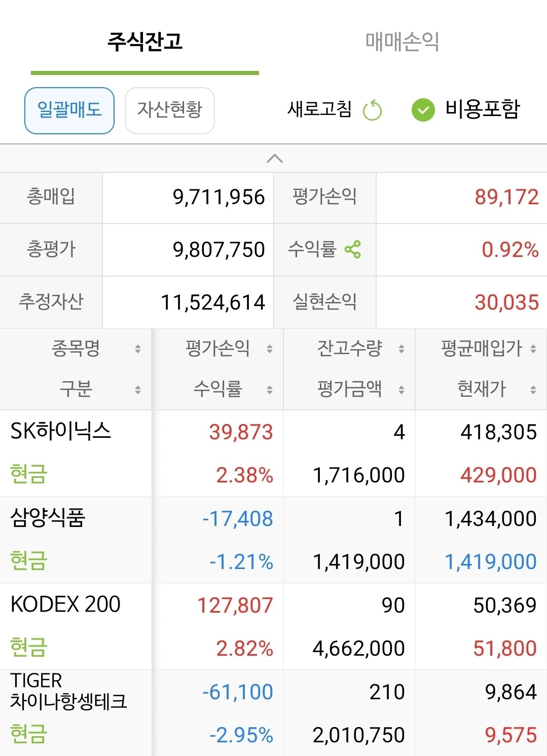This screenshot has width=547, height=756.
Task: Open the 자산현황 view
Action: [x=170, y=110]
